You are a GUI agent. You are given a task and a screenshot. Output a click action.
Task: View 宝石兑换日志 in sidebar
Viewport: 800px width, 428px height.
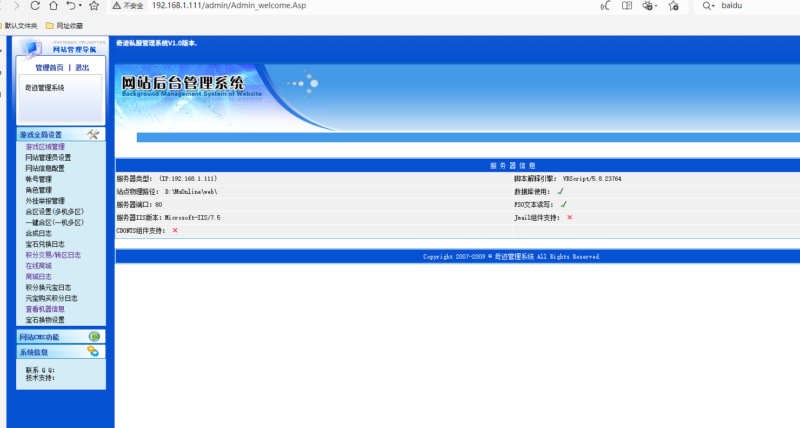point(45,244)
